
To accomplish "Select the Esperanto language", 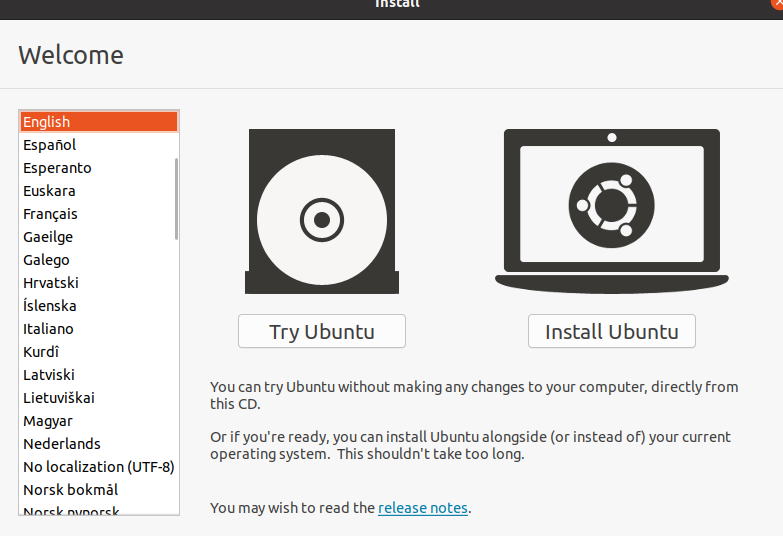I will tap(57, 168).
